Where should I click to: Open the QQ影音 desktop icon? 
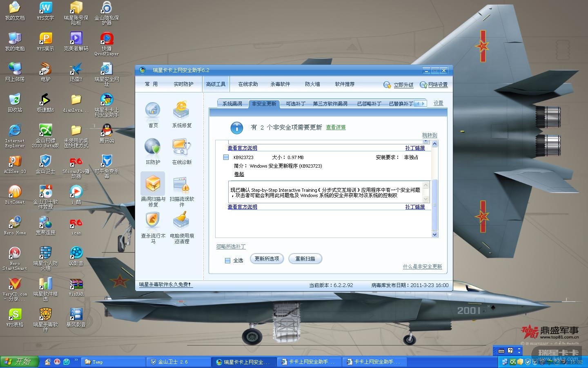76,256
